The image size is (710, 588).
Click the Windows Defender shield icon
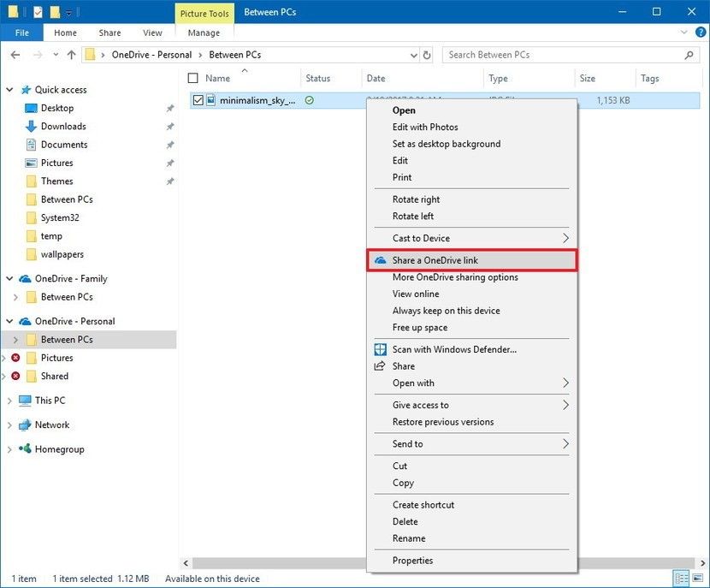click(x=381, y=349)
